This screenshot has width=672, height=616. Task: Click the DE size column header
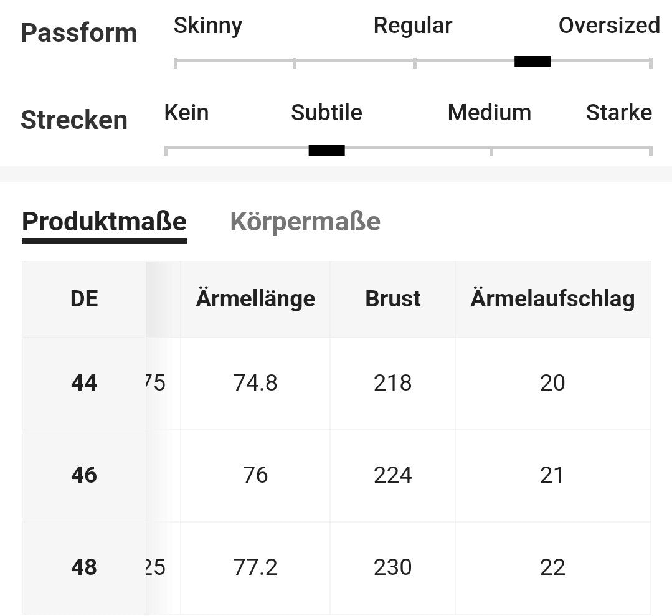[x=84, y=299]
